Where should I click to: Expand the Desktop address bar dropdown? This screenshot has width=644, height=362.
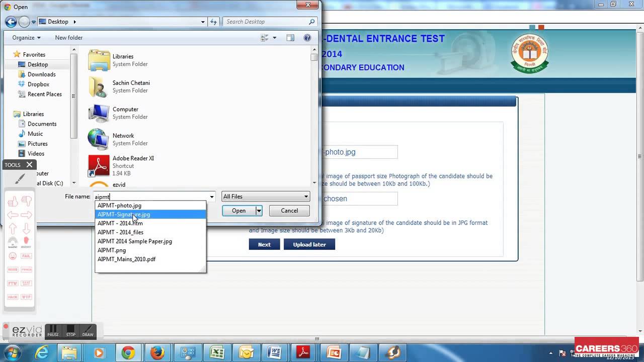203,22
